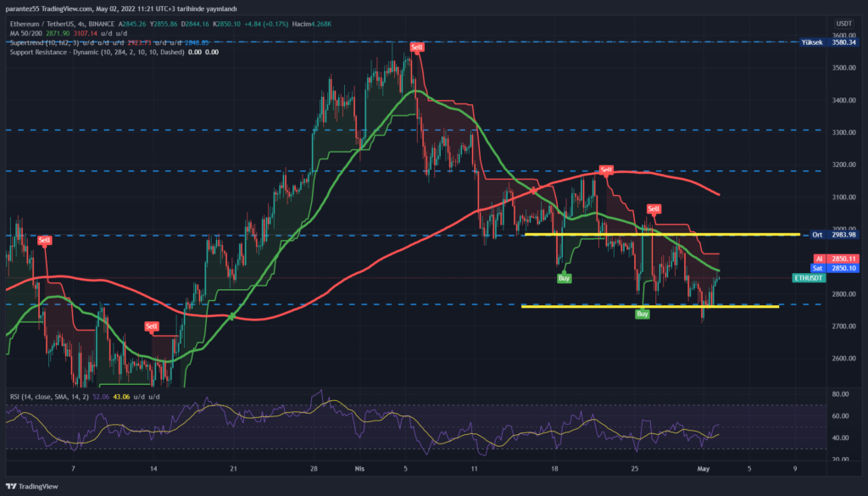The height and width of the screenshot is (496, 868).
Task: Click the Buy marker under lower yellow line
Action: click(643, 314)
